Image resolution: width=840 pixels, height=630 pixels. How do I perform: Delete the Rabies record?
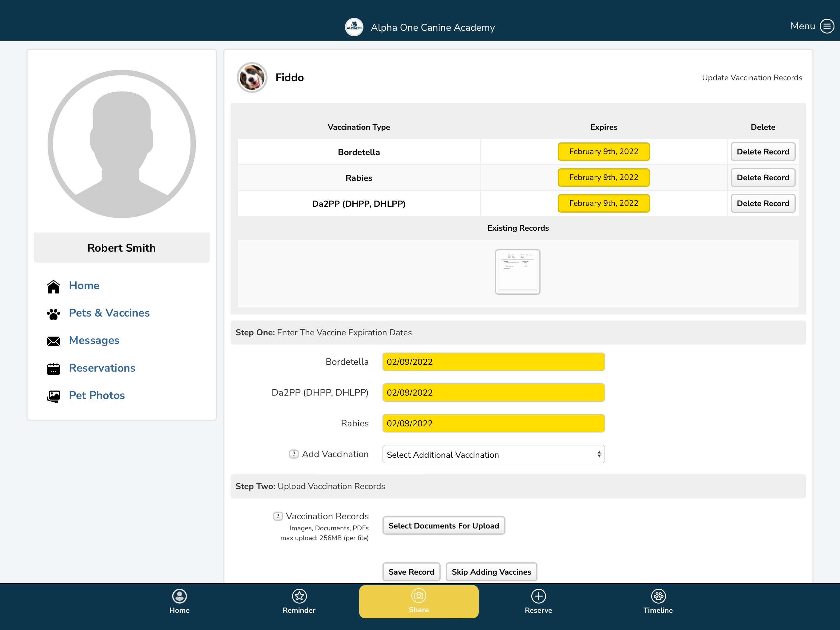(763, 178)
